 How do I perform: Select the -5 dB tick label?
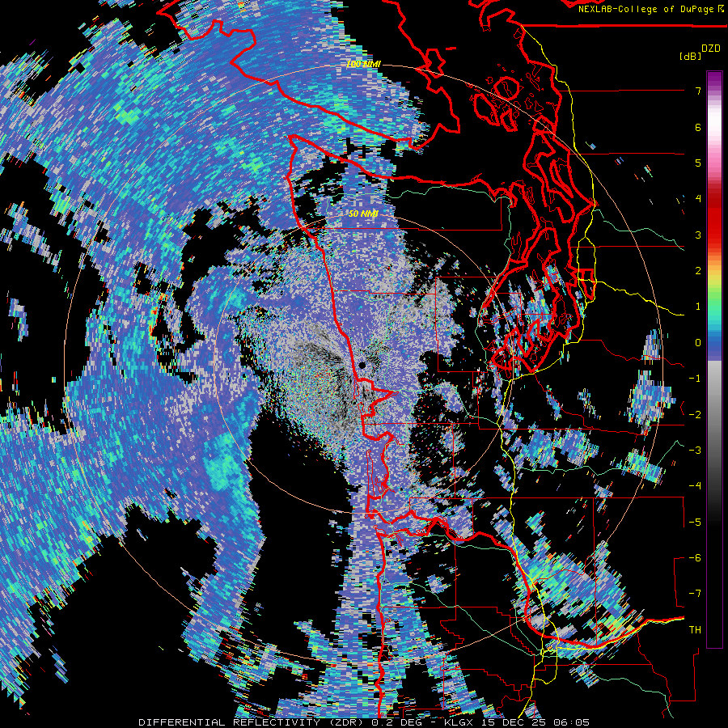[695, 523]
